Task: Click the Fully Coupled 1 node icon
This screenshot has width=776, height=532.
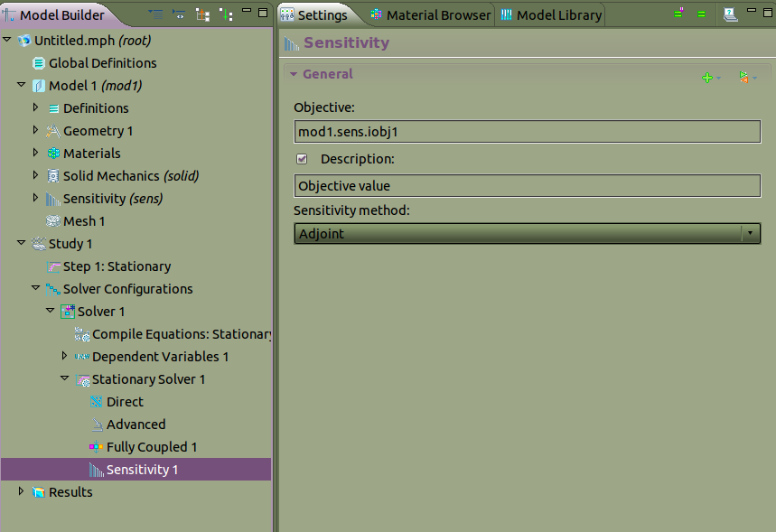Action: [x=96, y=447]
